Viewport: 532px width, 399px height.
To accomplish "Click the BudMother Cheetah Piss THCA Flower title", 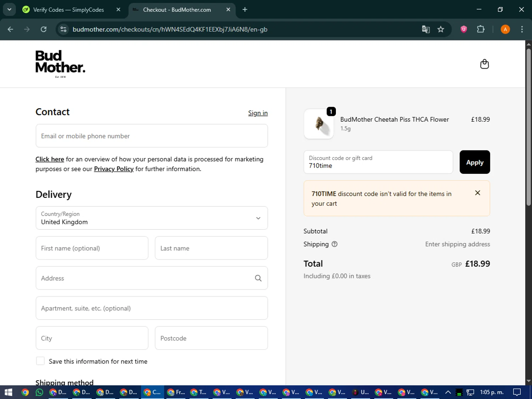I will point(394,120).
